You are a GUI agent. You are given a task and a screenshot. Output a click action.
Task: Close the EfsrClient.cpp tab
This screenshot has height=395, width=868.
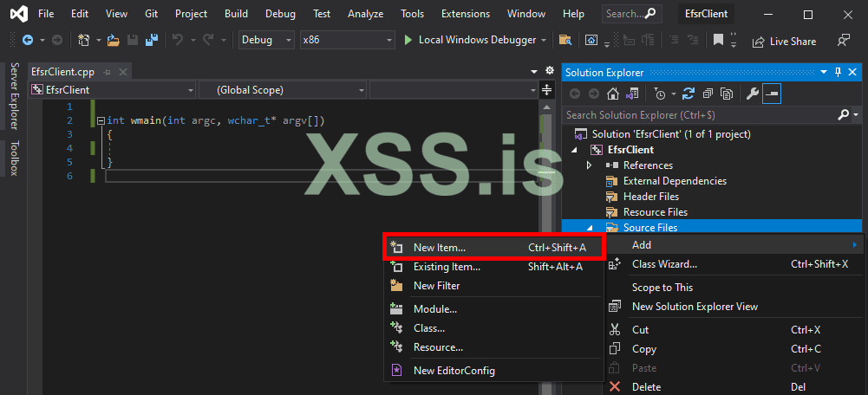123,72
